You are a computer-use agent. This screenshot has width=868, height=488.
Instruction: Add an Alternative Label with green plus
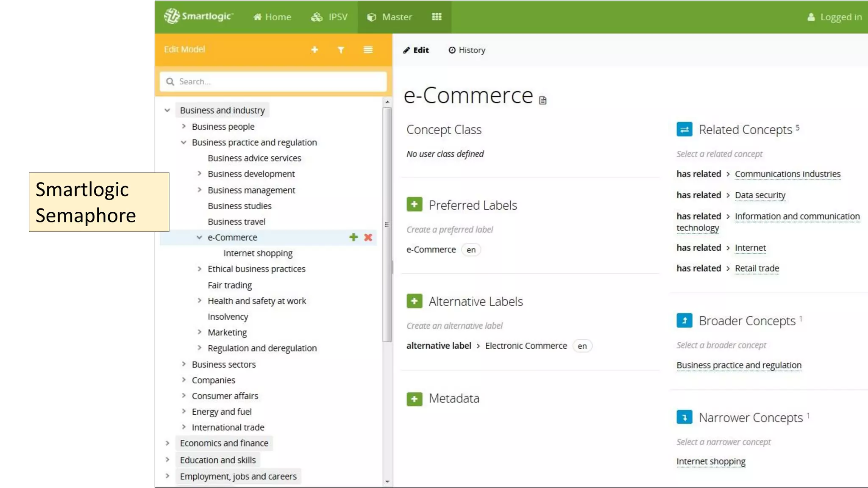click(414, 301)
